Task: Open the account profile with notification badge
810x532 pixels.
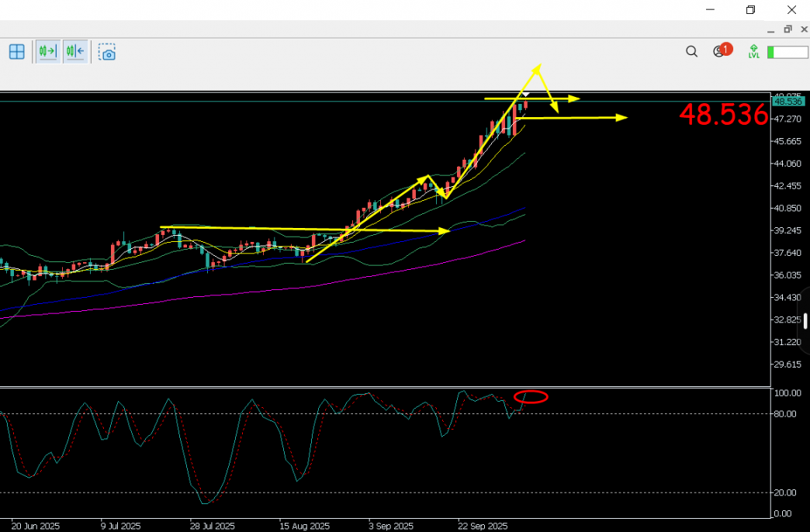Action: tap(719, 52)
